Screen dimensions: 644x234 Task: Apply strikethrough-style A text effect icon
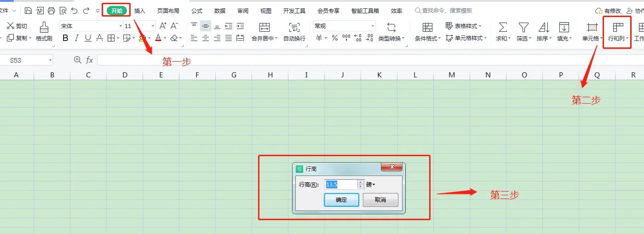point(99,38)
